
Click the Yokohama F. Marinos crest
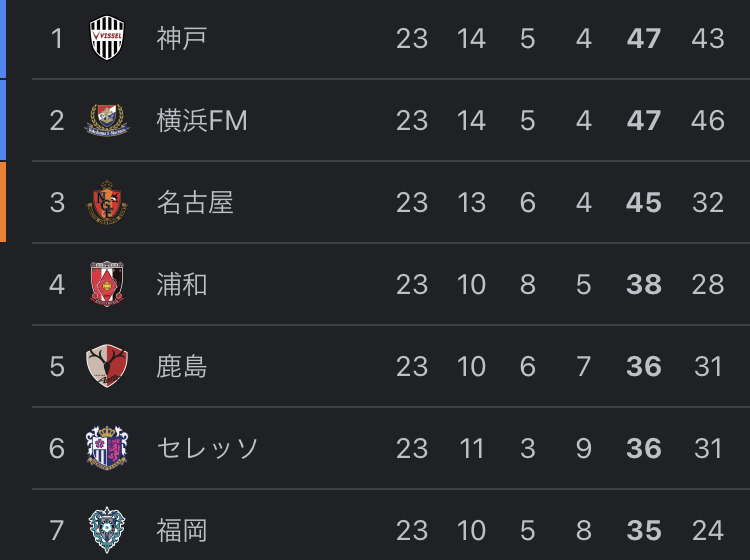[x=107, y=120]
